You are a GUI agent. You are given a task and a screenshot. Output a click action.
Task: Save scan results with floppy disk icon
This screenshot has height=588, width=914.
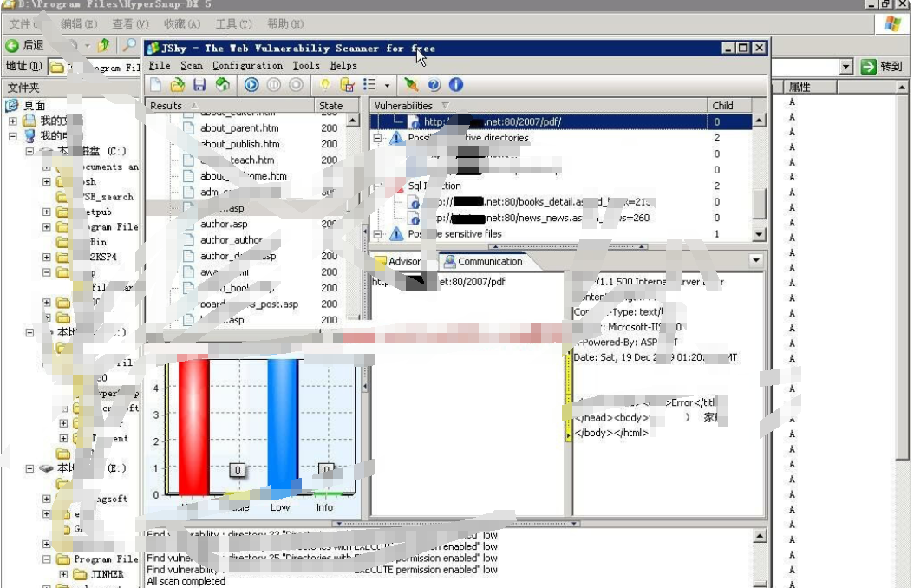199,84
